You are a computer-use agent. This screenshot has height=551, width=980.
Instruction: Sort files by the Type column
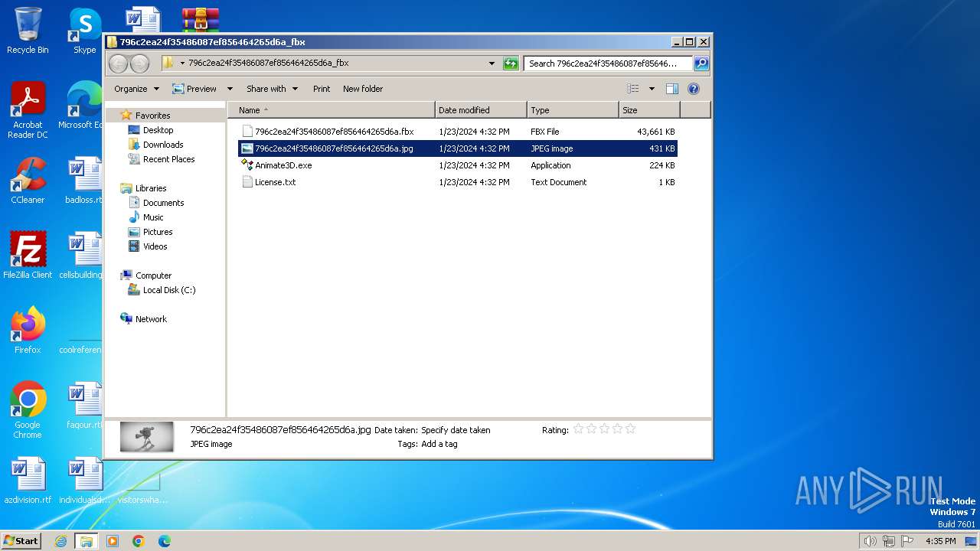pos(573,110)
